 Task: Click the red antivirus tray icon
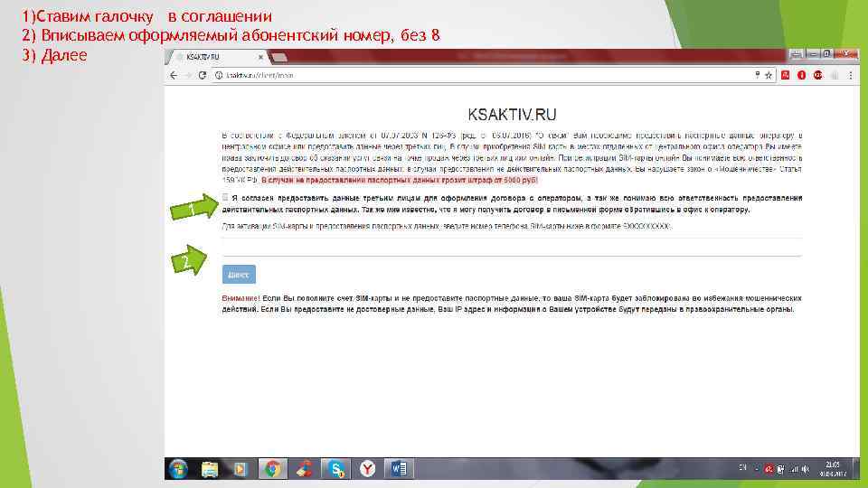coord(769,469)
